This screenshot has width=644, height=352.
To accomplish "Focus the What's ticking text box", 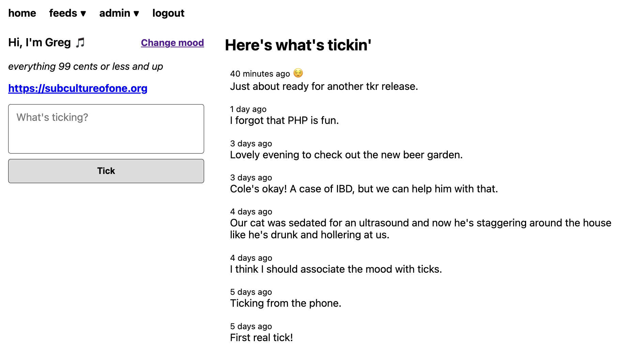I will point(106,129).
